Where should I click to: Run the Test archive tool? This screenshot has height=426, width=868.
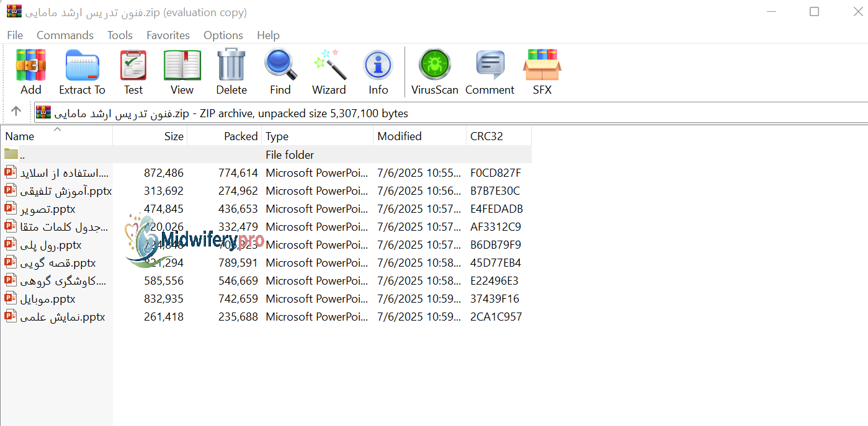133,71
